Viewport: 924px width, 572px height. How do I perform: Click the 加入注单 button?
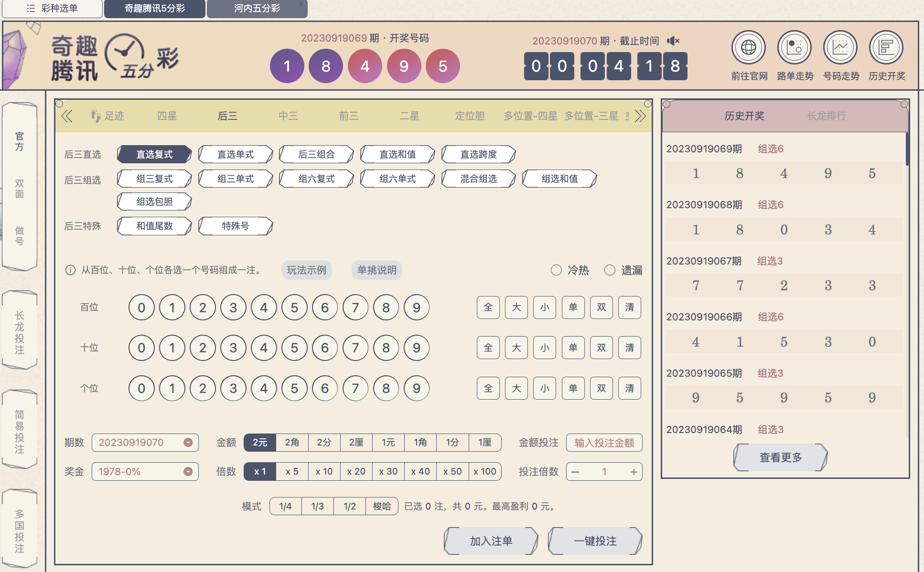pos(491,541)
